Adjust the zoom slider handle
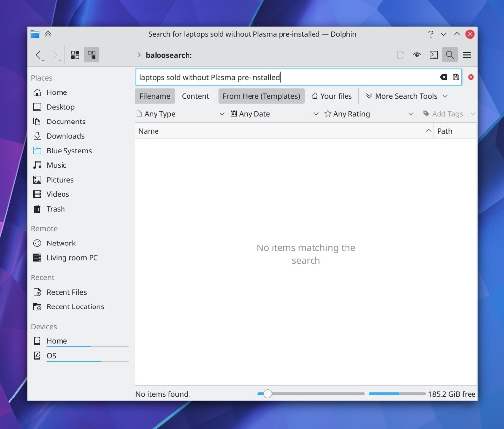 tap(267, 394)
